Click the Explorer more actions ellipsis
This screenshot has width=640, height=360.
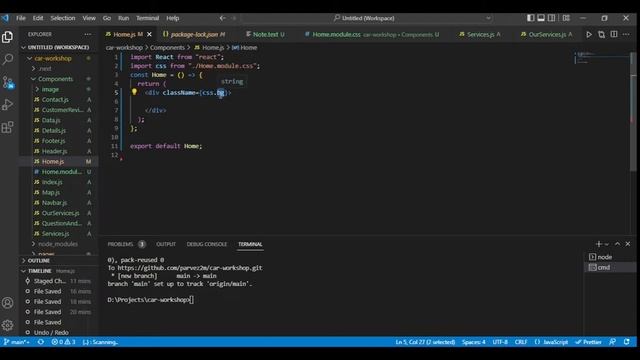pos(88,34)
